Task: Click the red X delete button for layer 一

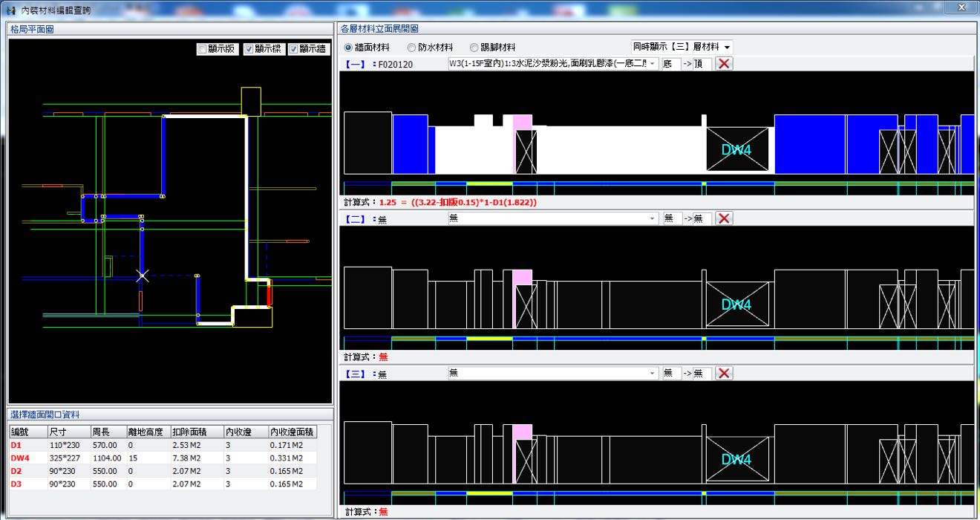Action: coord(724,64)
